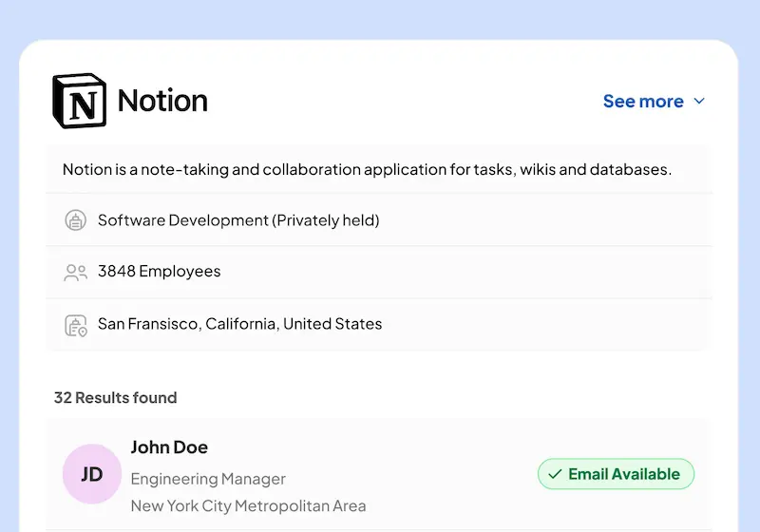Select the Software Development (Privately held) row
The width and height of the screenshot is (760, 532).
pos(238,220)
